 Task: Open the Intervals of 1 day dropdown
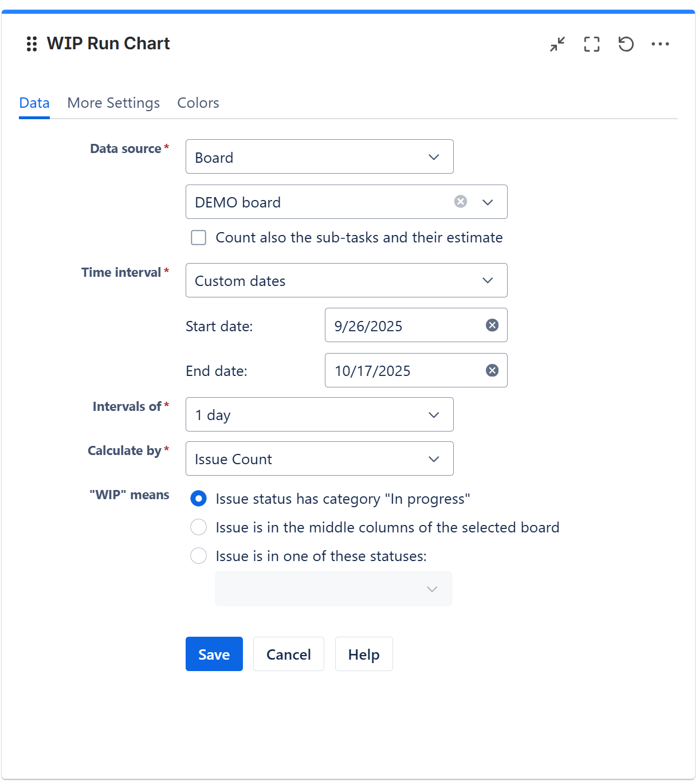319,415
